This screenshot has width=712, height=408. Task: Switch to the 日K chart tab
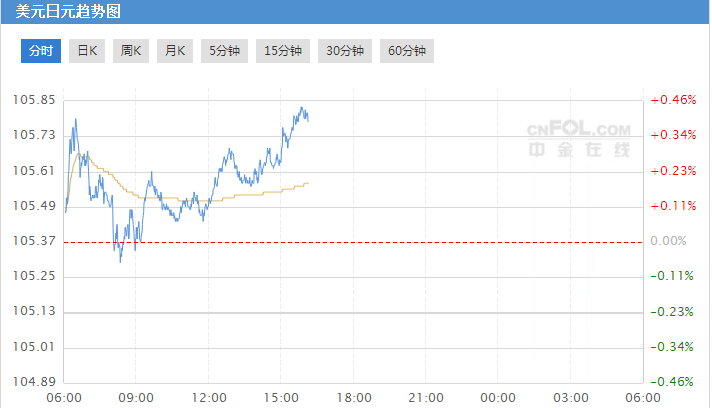(x=87, y=51)
